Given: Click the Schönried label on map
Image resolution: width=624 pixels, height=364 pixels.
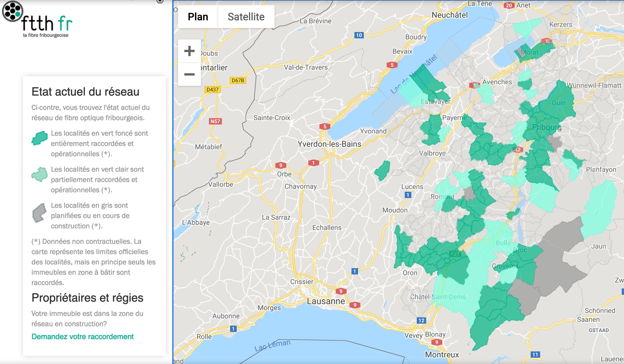Looking at the screenshot, I should click(x=600, y=310).
